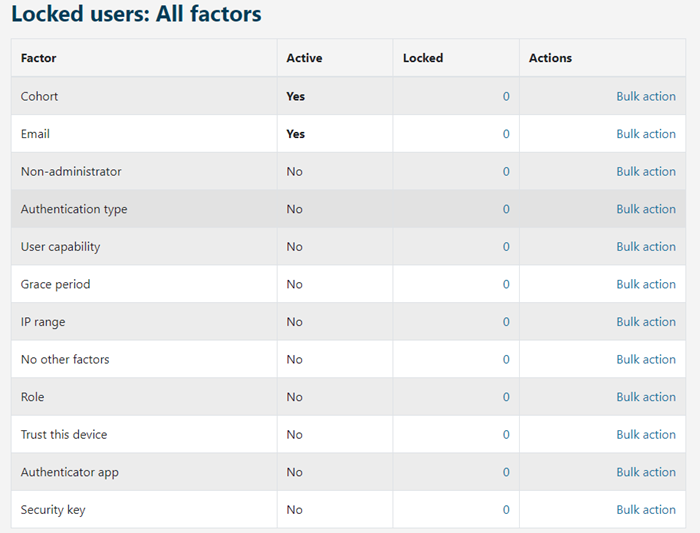Open Grace period Bulk action link
The height and width of the screenshot is (533, 700).
click(645, 284)
